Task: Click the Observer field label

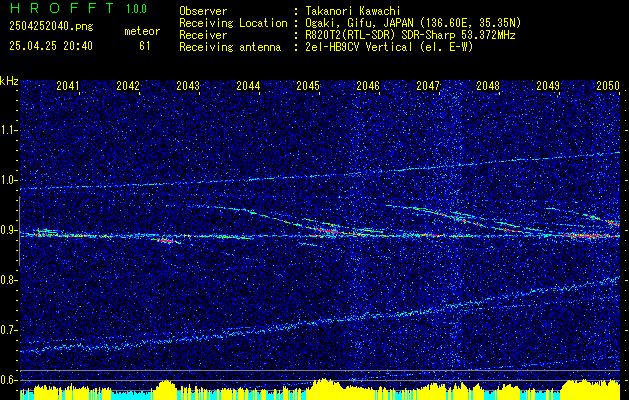Action: tap(203, 11)
